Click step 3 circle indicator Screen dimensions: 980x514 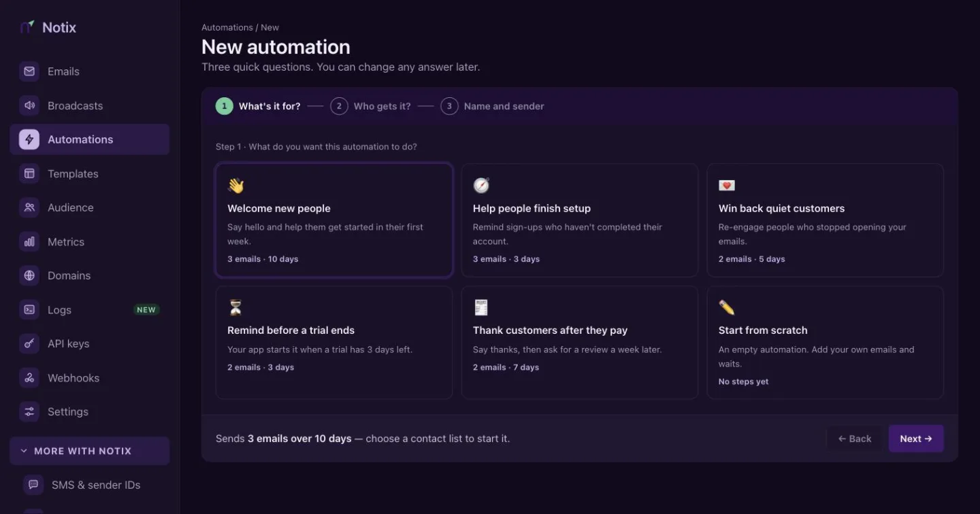coord(449,106)
